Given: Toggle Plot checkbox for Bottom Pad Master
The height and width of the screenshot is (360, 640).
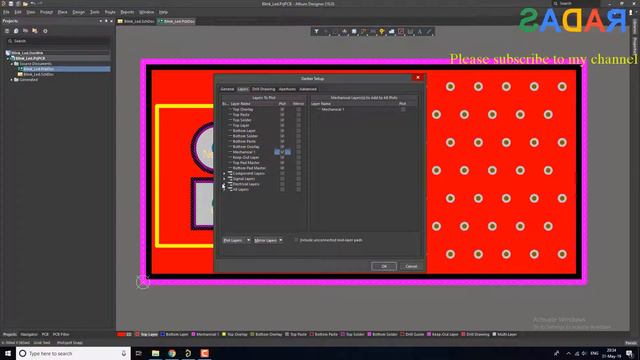Looking at the screenshot, I should (x=282, y=168).
